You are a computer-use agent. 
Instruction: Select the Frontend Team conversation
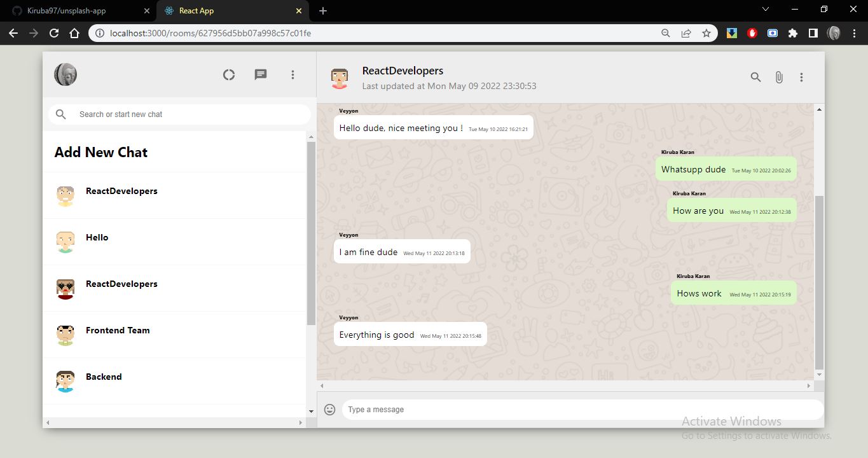pyautogui.click(x=118, y=330)
